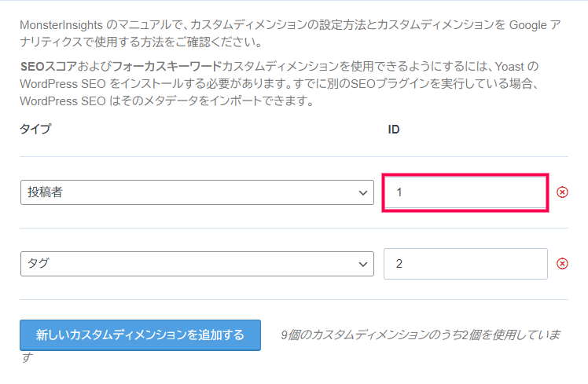Select the ID column header
This screenshot has height=384, width=588.
(x=394, y=130)
